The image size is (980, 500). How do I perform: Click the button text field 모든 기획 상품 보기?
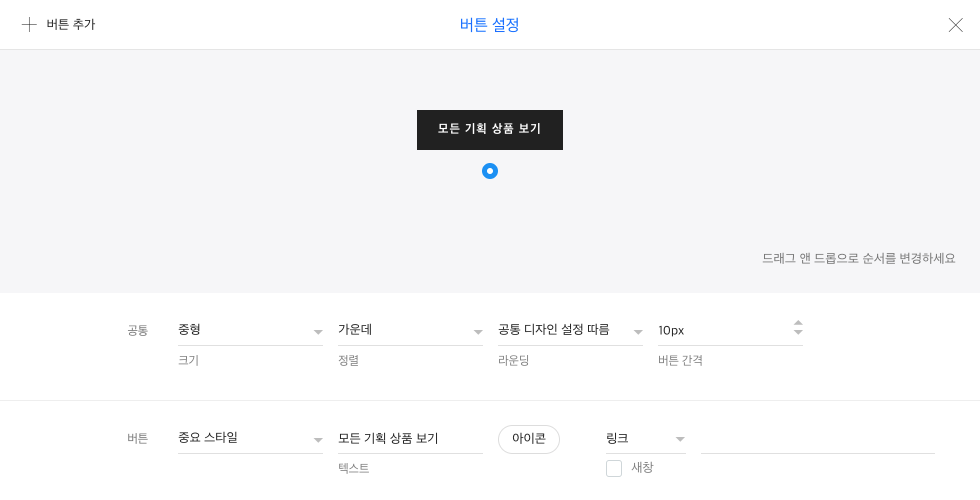point(410,439)
